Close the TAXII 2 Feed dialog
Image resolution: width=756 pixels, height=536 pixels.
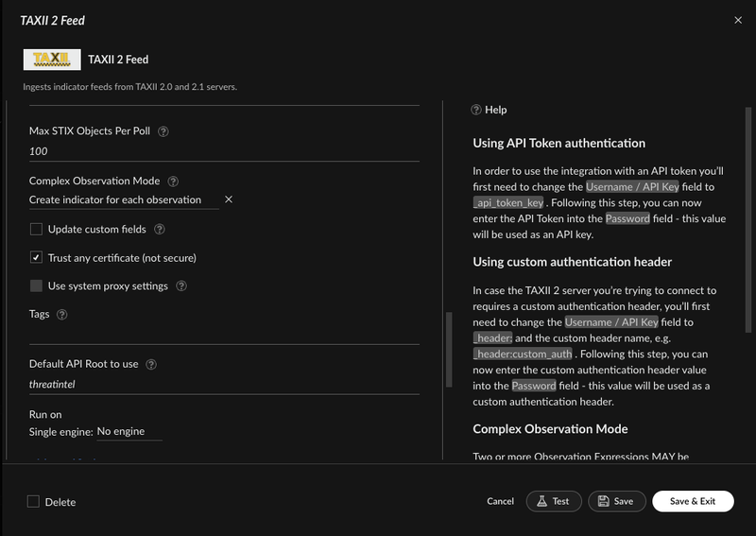[738, 20]
